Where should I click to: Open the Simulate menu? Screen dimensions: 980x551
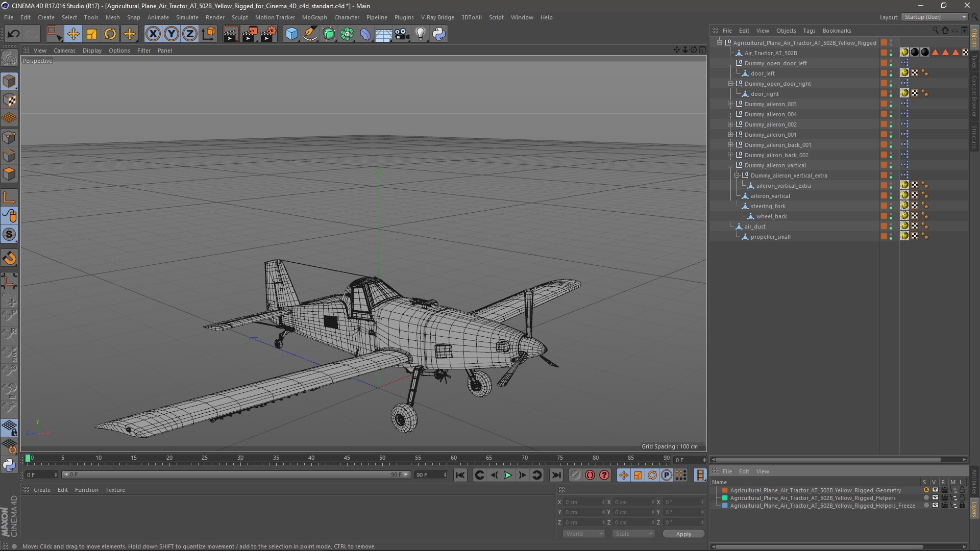pyautogui.click(x=187, y=17)
